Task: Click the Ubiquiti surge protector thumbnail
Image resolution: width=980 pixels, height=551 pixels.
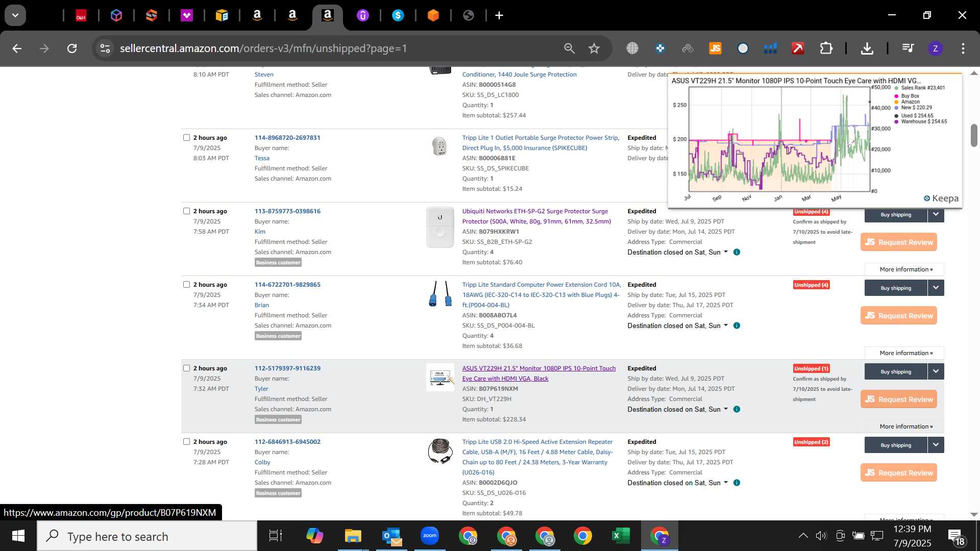Action: pyautogui.click(x=440, y=227)
